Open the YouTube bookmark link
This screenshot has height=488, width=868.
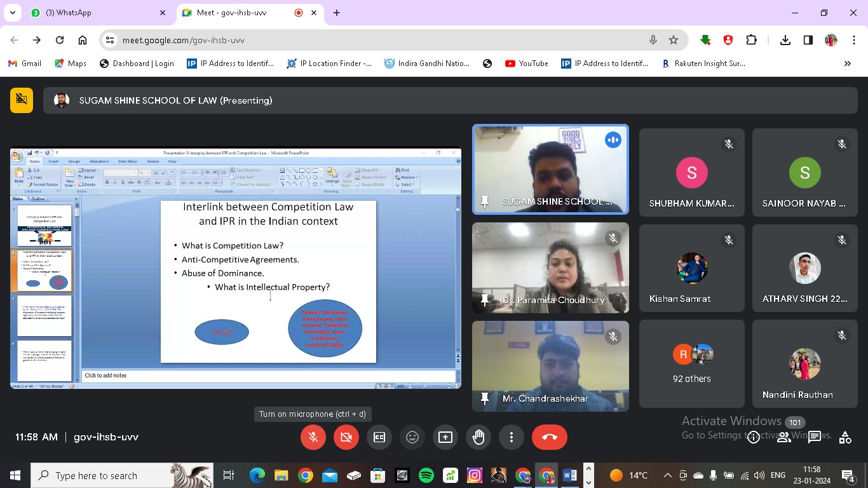[x=526, y=64]
